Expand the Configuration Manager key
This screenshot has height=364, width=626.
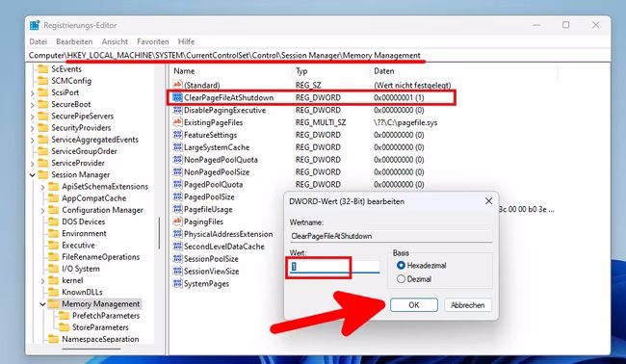(42, 210)
